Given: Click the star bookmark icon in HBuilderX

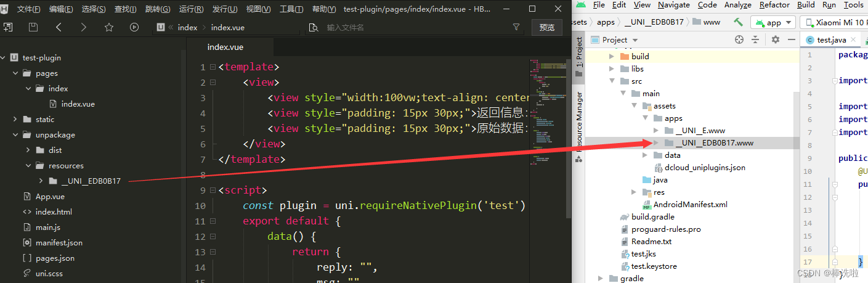Looking at the screenshot, I should 109,27.
